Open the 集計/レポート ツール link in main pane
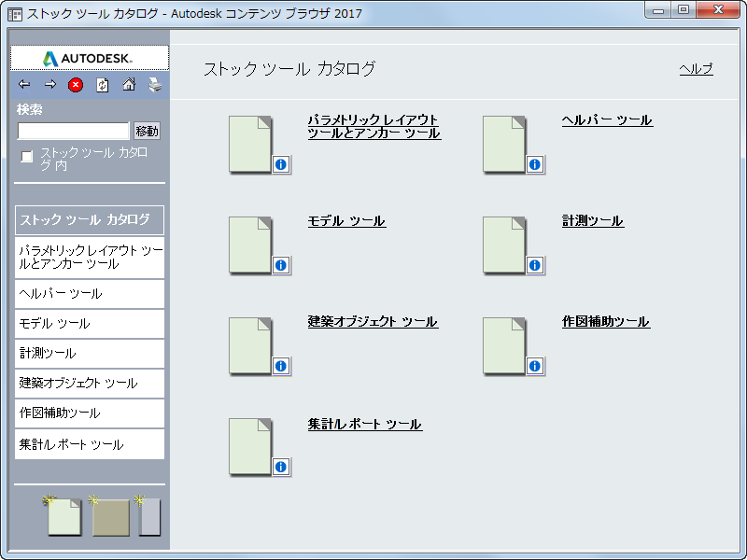 365,425
